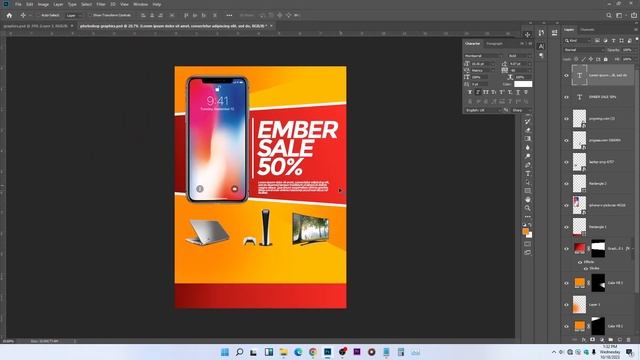Hide the Layer 1 layer
Image resolution: width=640 pixels, height=360 pixels.
coord(567,304)
